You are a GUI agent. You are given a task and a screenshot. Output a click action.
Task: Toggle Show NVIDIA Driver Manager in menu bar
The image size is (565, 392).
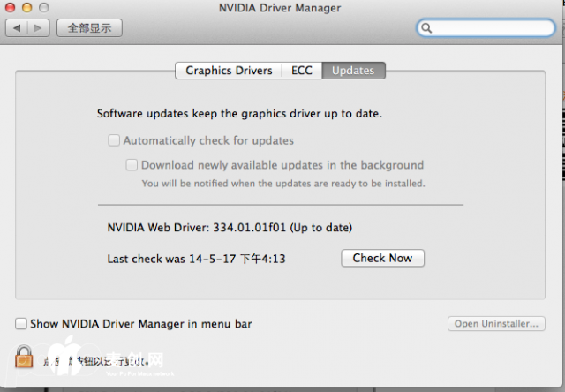(21, 324)
